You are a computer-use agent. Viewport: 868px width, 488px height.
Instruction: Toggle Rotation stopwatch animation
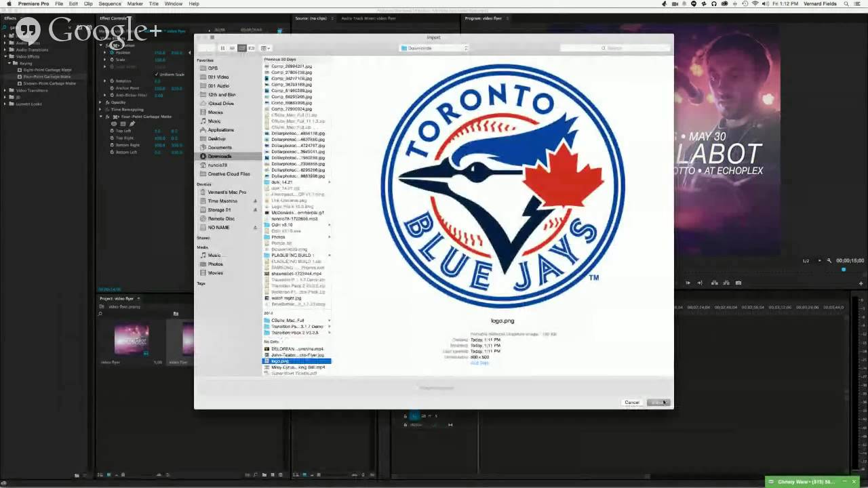pos(113,81)
